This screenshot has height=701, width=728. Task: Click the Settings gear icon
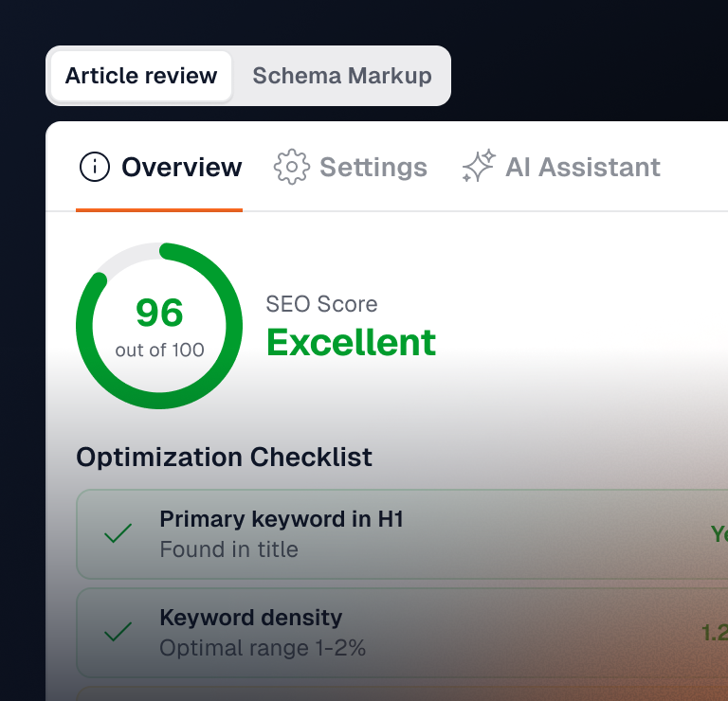(x=292, y=167)
